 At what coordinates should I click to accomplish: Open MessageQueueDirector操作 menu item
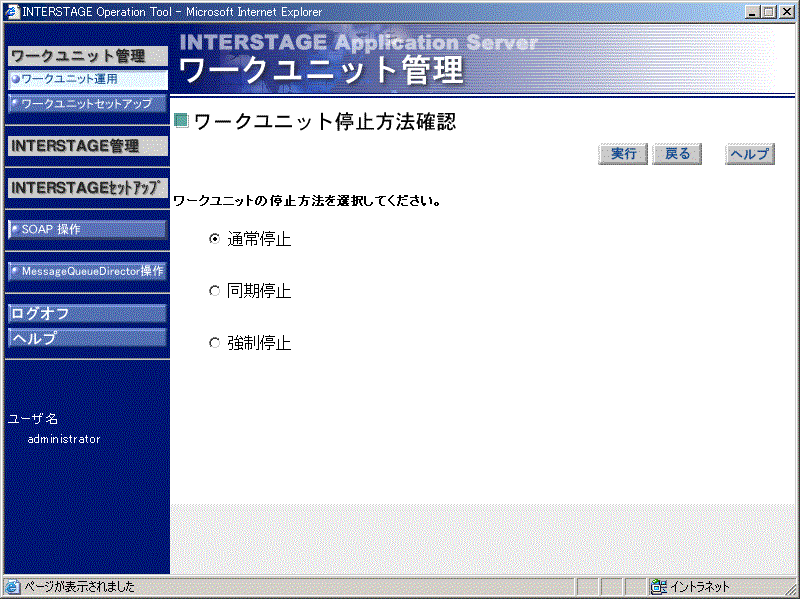coord(88,271)
